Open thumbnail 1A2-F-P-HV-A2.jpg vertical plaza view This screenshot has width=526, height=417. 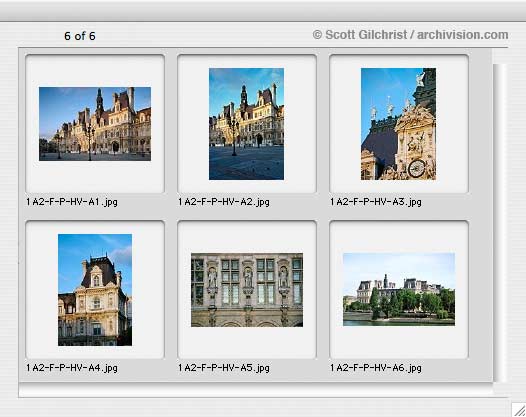coord(247,124)
